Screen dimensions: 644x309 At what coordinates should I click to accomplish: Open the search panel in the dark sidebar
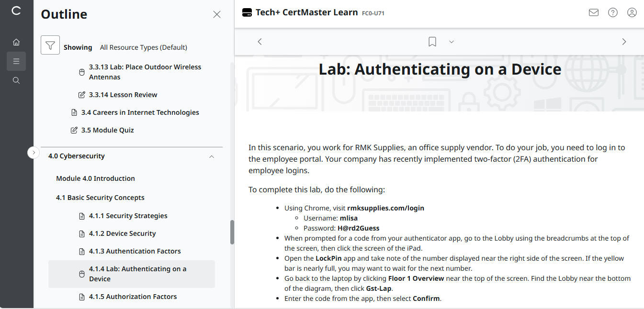point(16,80)
